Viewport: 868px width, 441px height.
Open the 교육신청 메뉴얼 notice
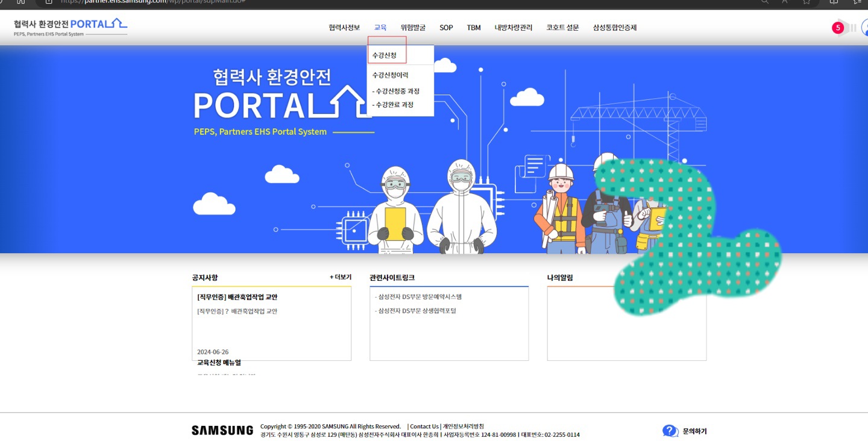point(219,363)
